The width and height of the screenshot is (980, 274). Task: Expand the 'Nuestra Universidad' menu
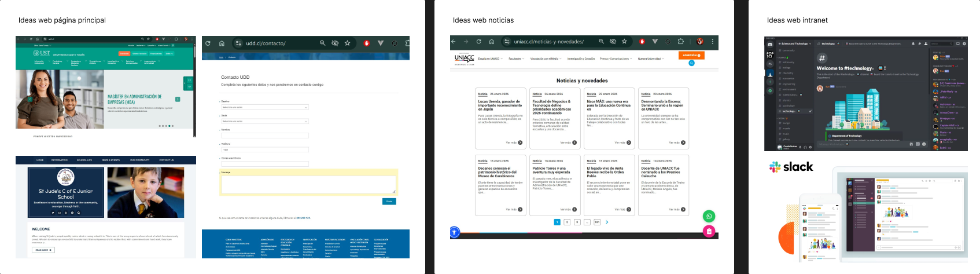650,59
